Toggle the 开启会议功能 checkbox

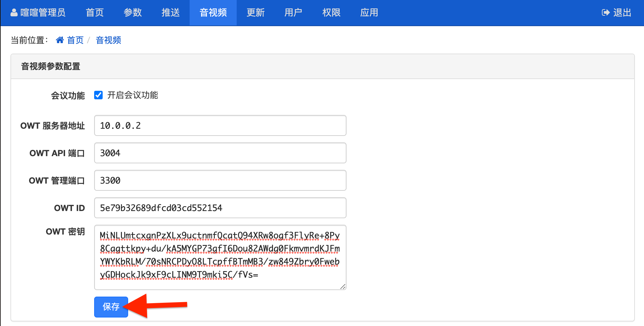coord(98,95)
